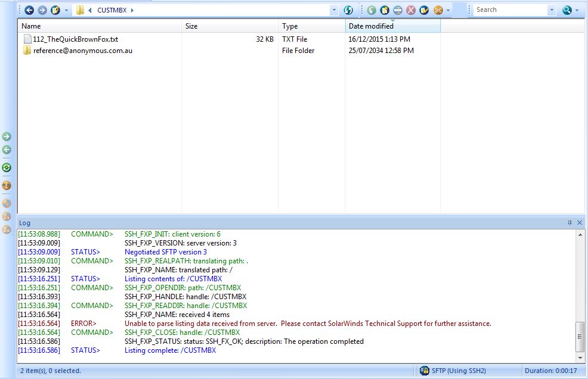Image resolution: width=588 pixels, height=379 pixels.
Task: Click the green right-arrow transfer icon in sidebar
Action: point(7,136)
